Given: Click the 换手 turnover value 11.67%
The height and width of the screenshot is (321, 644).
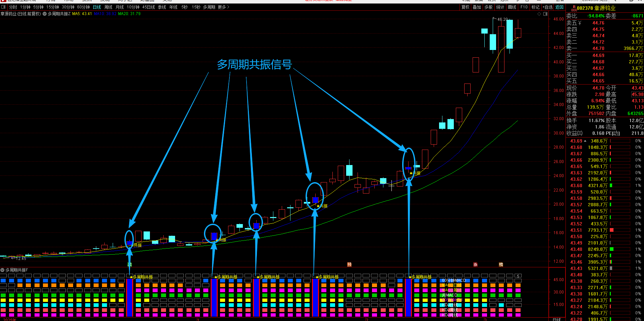Looking at the screenshot, I should click(x=597, y=120).
